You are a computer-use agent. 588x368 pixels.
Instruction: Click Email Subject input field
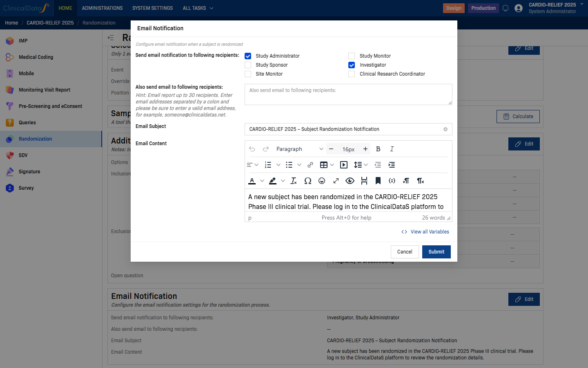pos(348,129)
